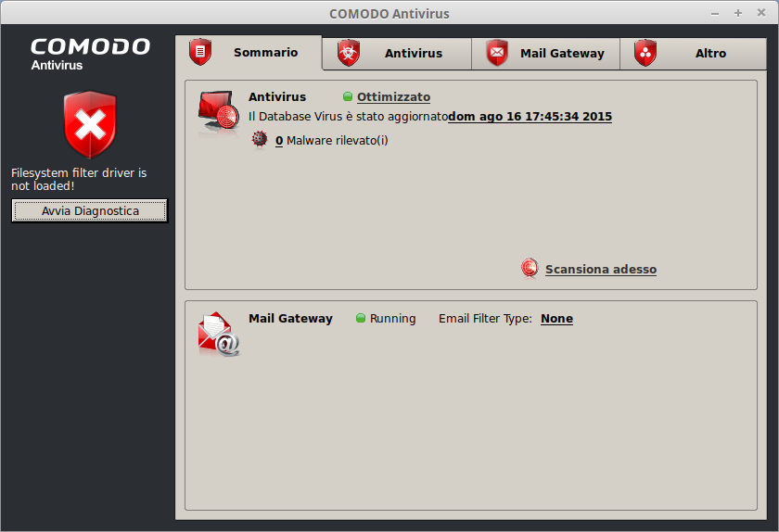The height and width of the screenshot is (532, 779).
Task: Click the antivirus monitor radar icon
Action: coord(219,111)
